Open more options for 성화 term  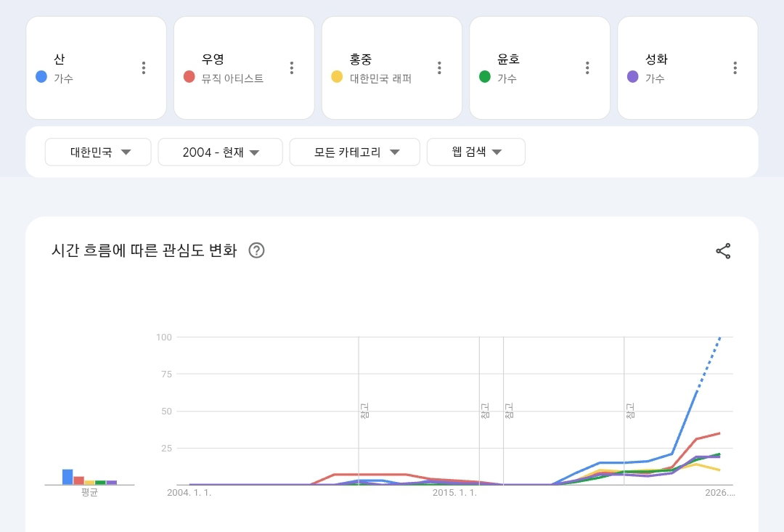click(735, 68)
